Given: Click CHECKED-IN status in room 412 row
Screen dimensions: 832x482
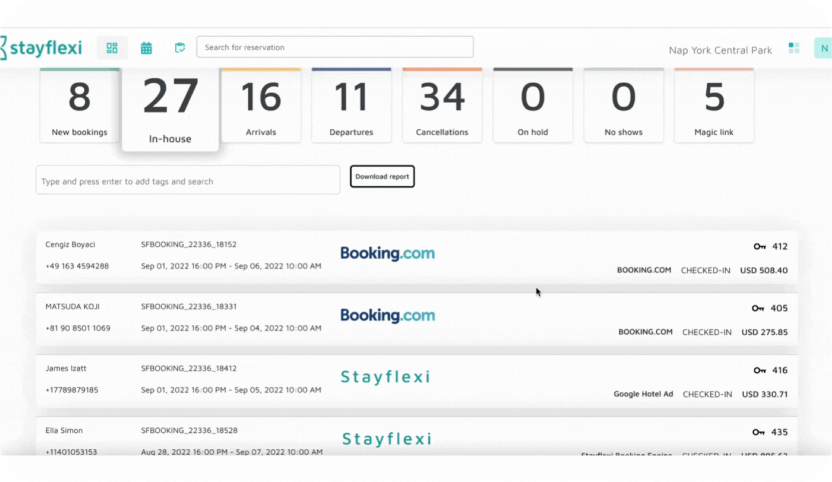Looking at the screenshot, I should click(706, 270).
